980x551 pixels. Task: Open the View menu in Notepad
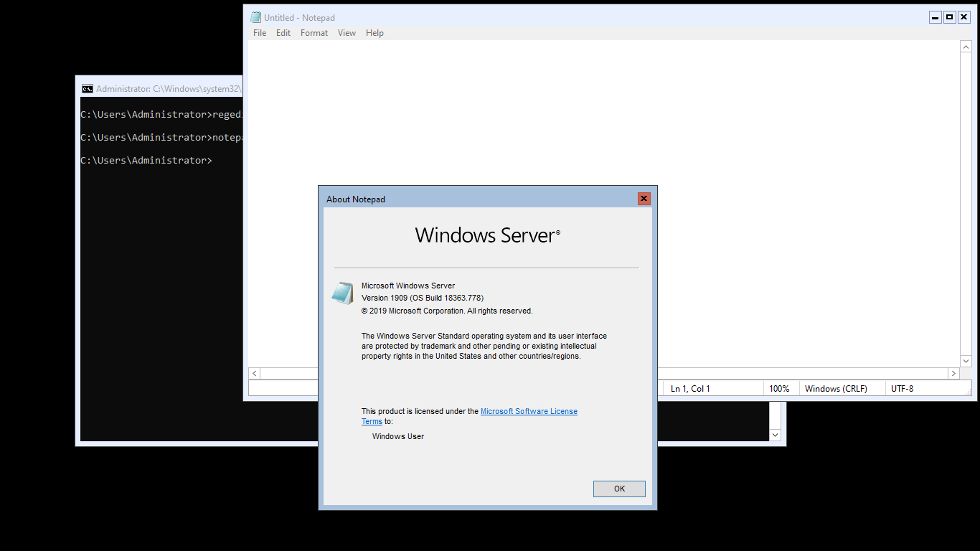(x=347, y=33)
